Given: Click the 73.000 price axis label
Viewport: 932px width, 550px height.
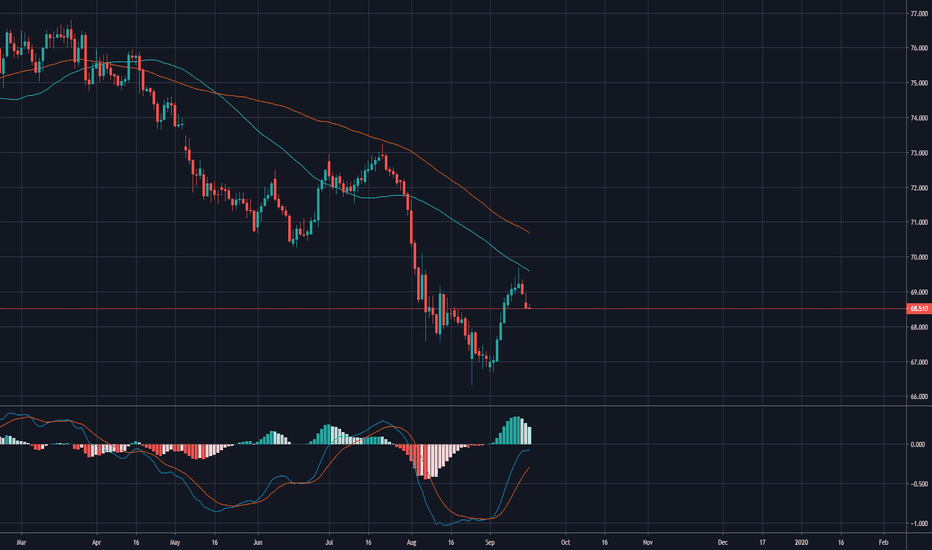Looking at the screenshot, I should 918,153.
